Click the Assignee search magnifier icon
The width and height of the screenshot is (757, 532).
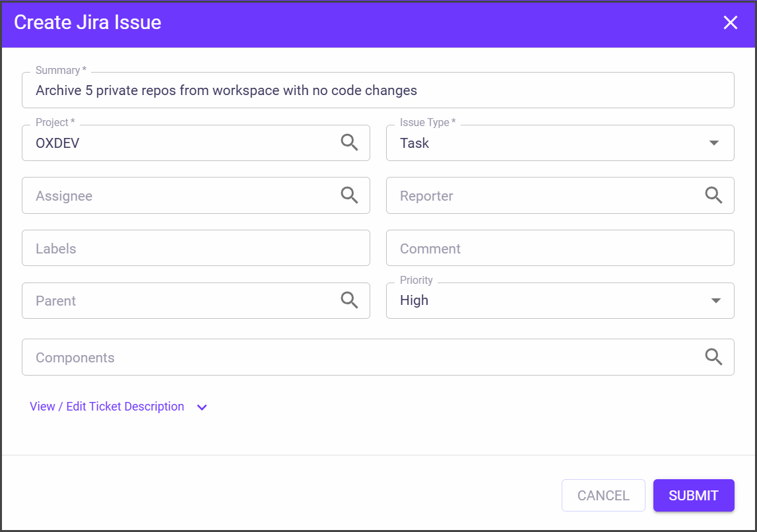tap(349, 195)
